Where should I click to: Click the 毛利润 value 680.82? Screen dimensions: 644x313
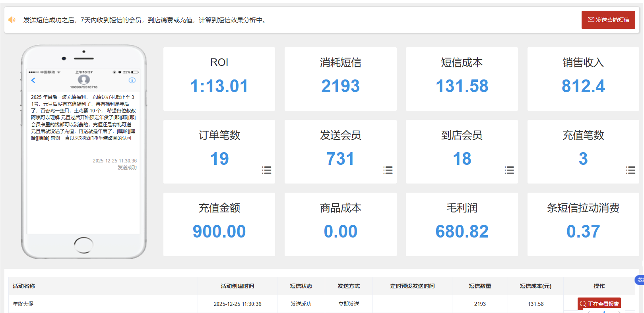tap(462, 232)
